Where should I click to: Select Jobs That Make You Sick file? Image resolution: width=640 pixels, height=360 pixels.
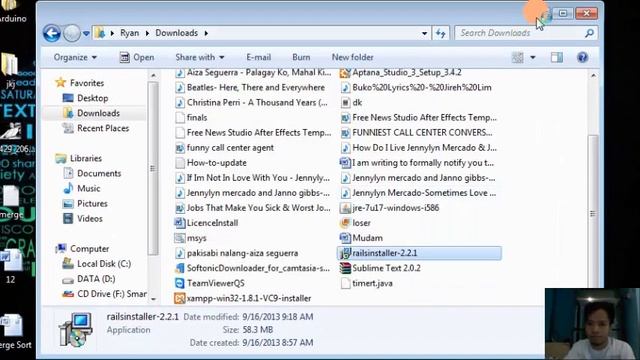[258, 208]
